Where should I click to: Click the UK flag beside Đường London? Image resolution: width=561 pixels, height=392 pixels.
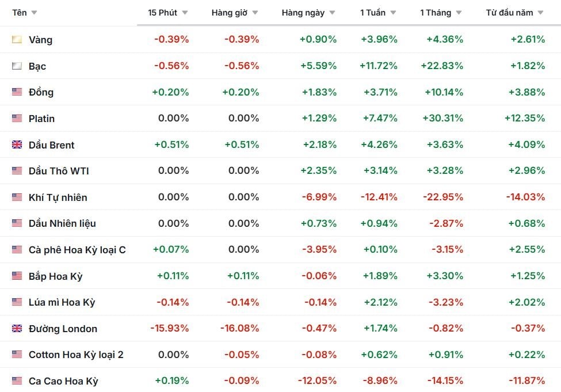click(x=17, y=329)
